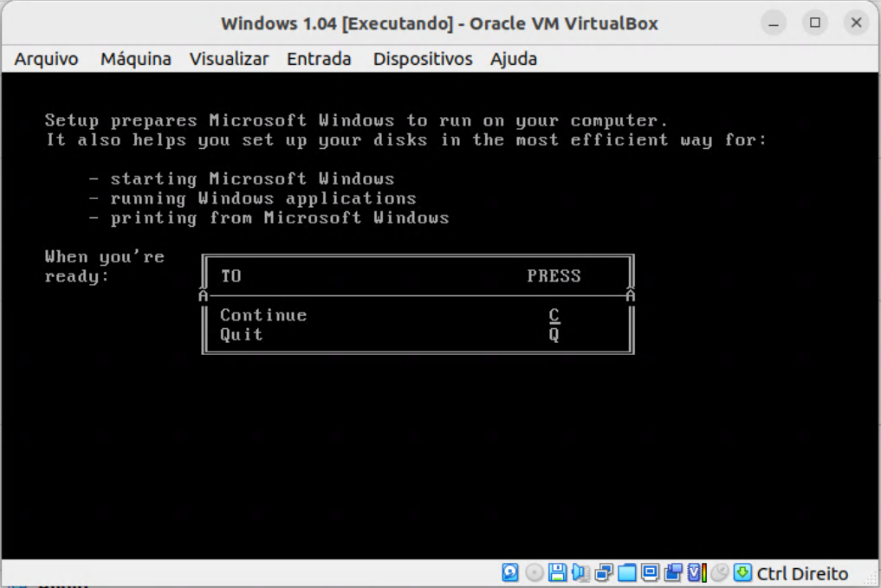Open the Arquivo menu
Image resolution: width=881 pixels, height=588 pixels.
coord(46,59)
